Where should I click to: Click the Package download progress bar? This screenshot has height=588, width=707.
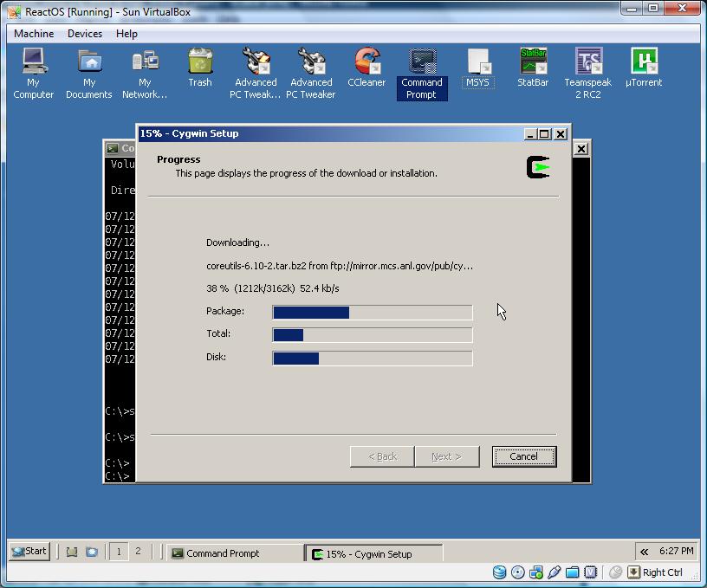pyautogui.click(x=373, y=312)
